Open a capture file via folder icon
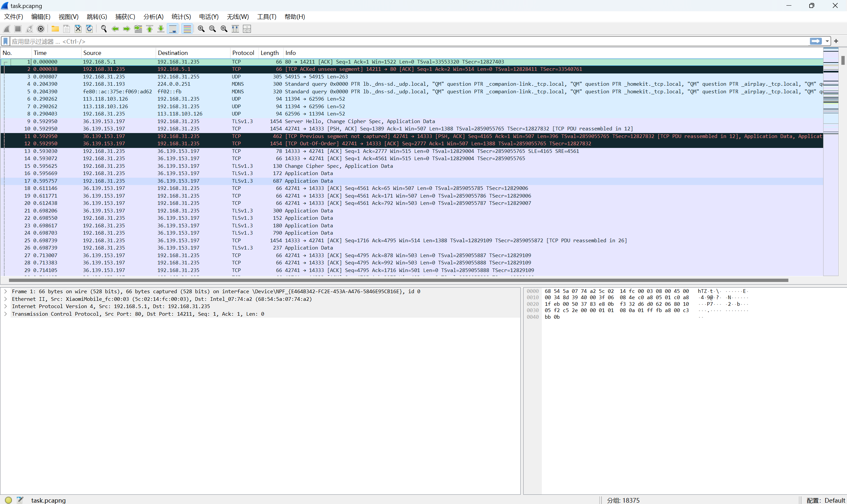The image size is (847, 504). [x=55, y=29]
